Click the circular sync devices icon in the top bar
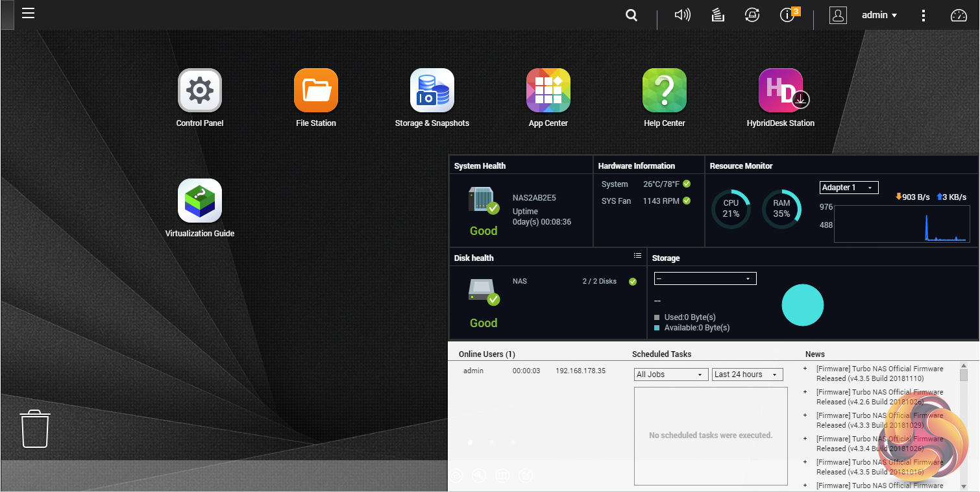The height and width of the screenshot is (492, 980). [752, 15]
